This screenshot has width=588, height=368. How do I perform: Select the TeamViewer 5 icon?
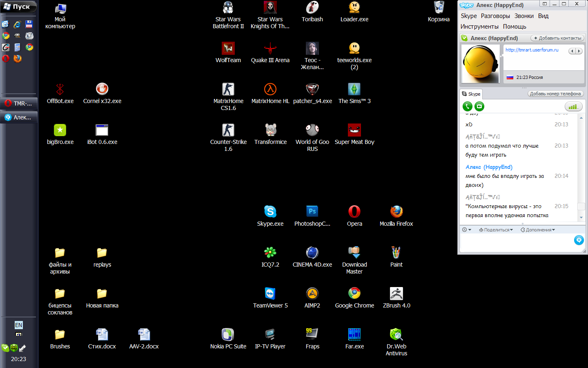click(270, 298)
